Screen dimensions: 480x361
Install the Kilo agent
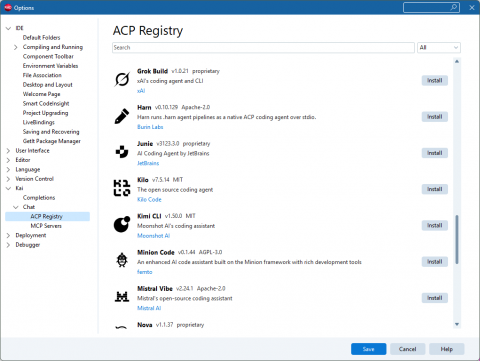point(435,189)
